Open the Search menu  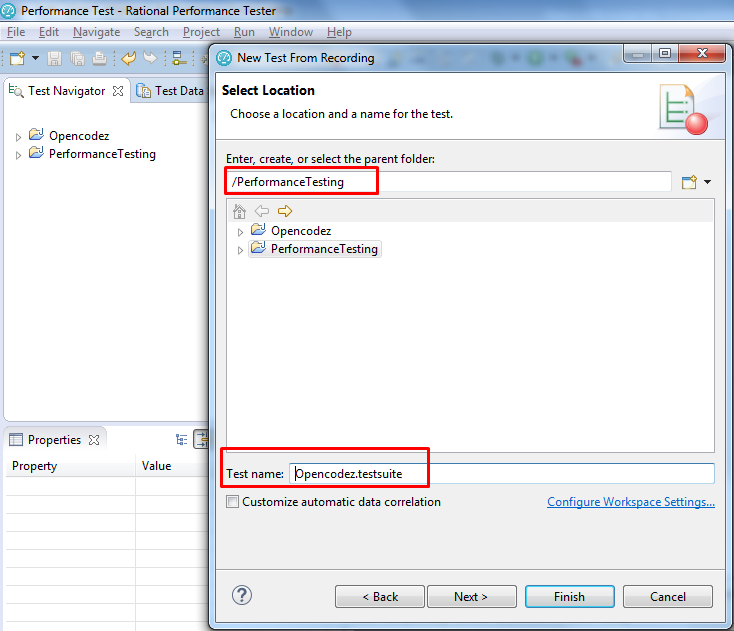[x=151, y=32]
